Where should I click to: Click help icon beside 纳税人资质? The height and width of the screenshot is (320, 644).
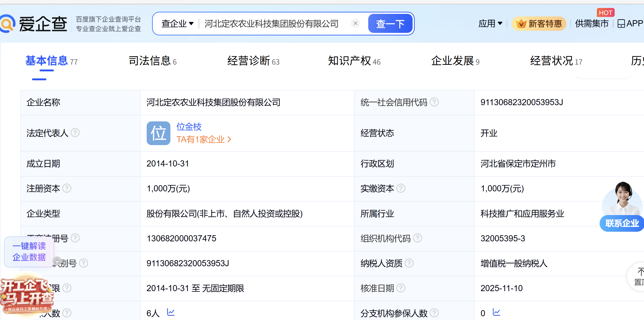pyautogui.click(x=409, y=263)
